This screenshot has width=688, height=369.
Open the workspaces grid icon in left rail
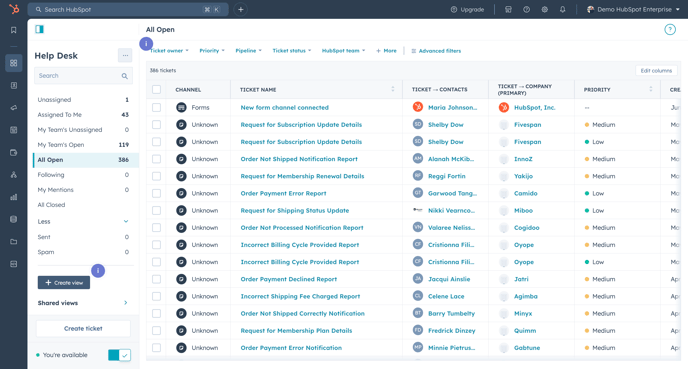coord(14,63)
